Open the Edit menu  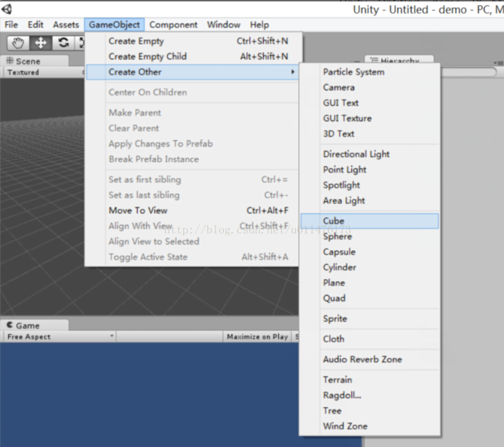click(x=36, y=25)
